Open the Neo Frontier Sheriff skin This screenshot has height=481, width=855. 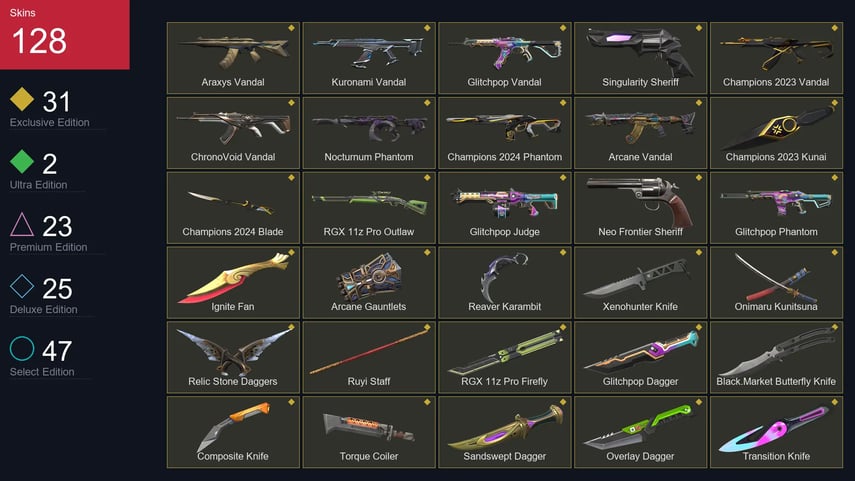[x=640, y=207]
